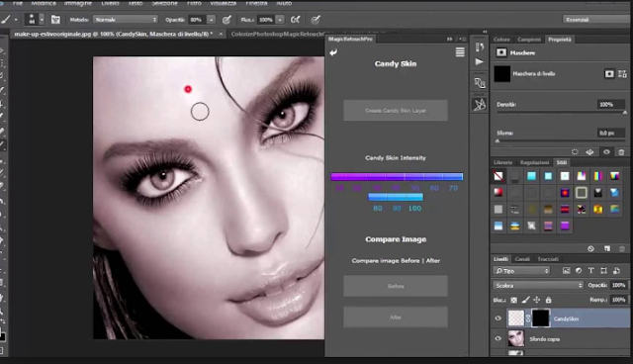Open the Essenziali workspace dropdown
This screenshot has height=364, width=633.
[x=596, y=20]
